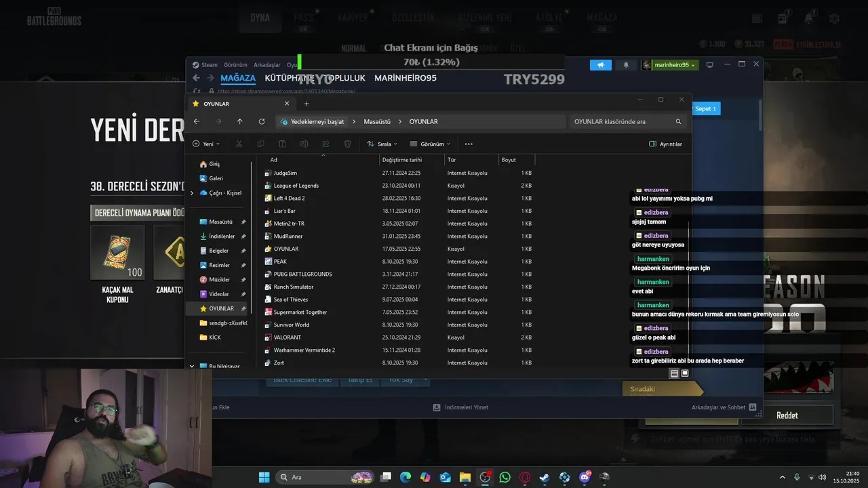Open Steam from the taskbar

(x=544, y=477)
